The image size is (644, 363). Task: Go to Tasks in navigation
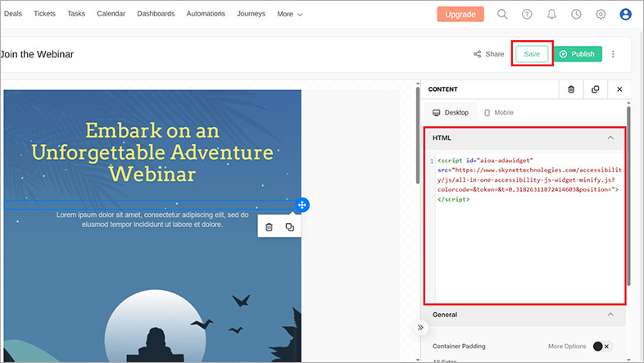click(x=76, y=14)
